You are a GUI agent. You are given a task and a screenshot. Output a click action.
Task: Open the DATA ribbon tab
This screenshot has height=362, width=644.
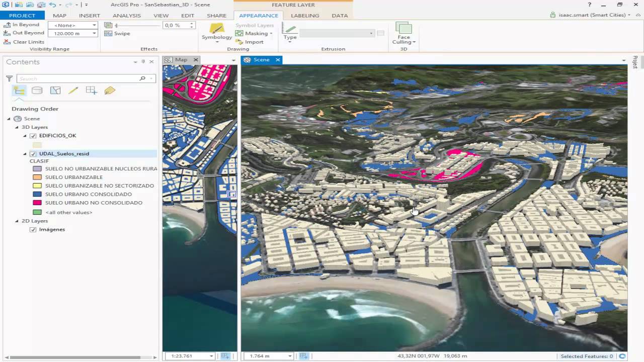[x=340, y=16]
